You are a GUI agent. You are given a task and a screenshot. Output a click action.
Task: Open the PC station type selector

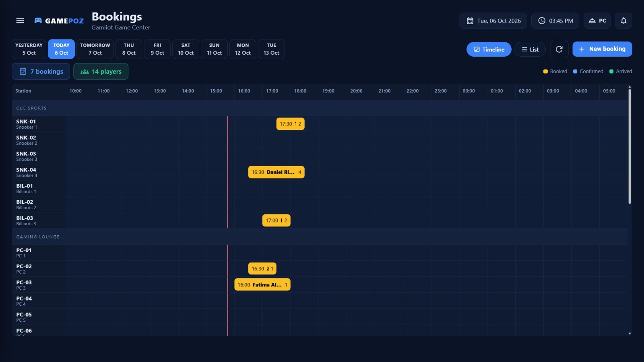coord(597,21)
